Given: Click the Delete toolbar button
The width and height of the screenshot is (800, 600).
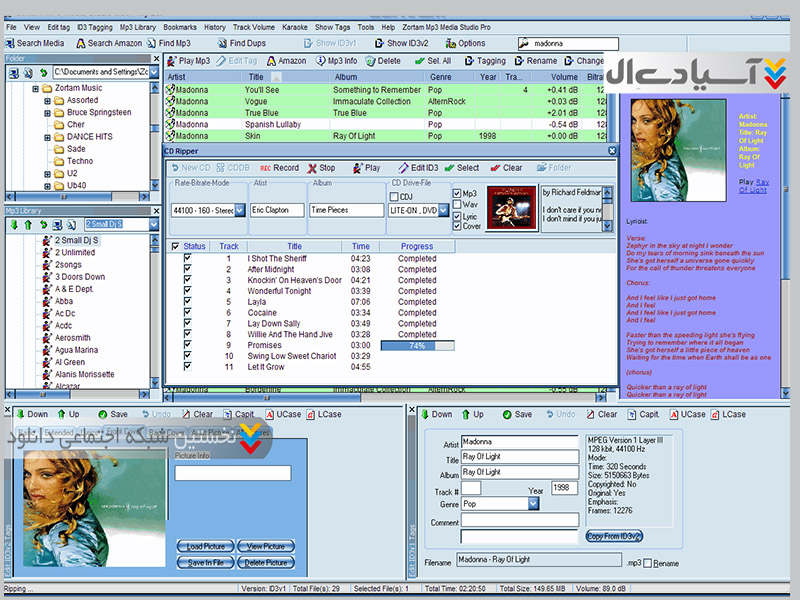Looking at the screenshot, I should (x=382, y=61).
